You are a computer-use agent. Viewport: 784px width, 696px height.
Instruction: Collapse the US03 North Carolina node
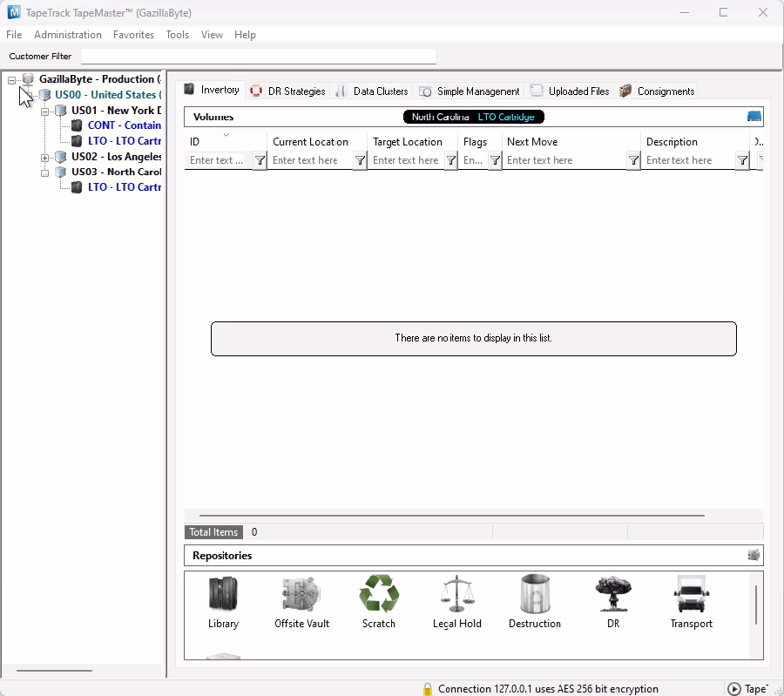point(44,173)
